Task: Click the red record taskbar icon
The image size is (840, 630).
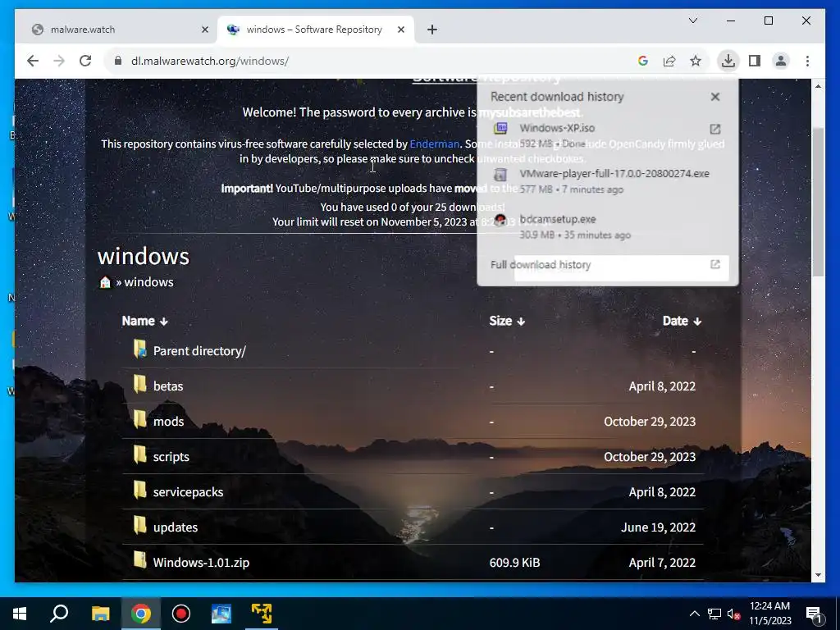Action: (181, 614)
